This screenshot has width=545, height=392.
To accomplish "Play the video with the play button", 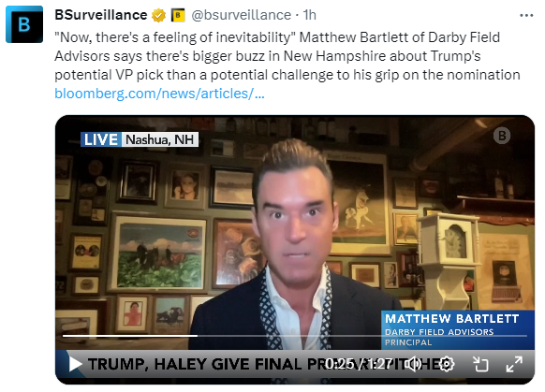I will click(x=75, y=364).
